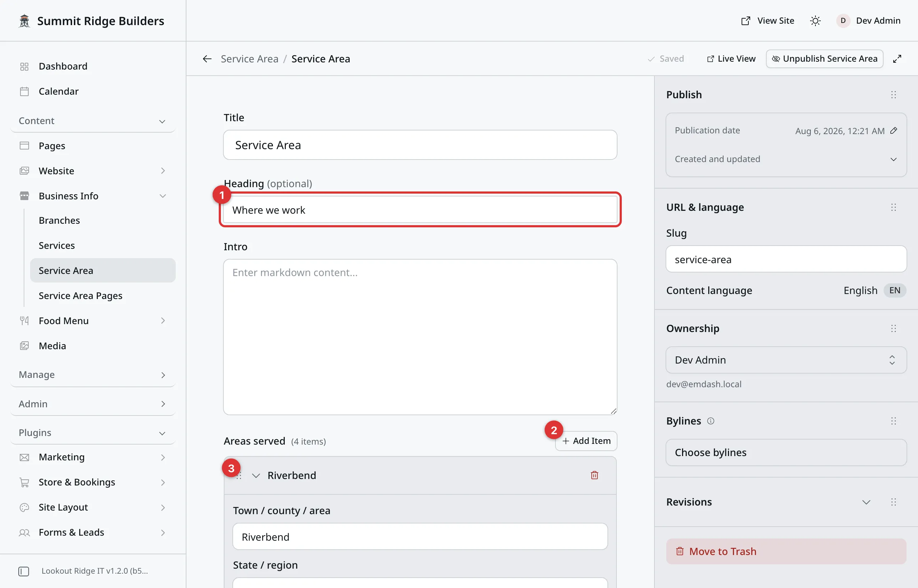Collapse the Business Info submenu
918x588 pixels.
(x=163, y=196)
